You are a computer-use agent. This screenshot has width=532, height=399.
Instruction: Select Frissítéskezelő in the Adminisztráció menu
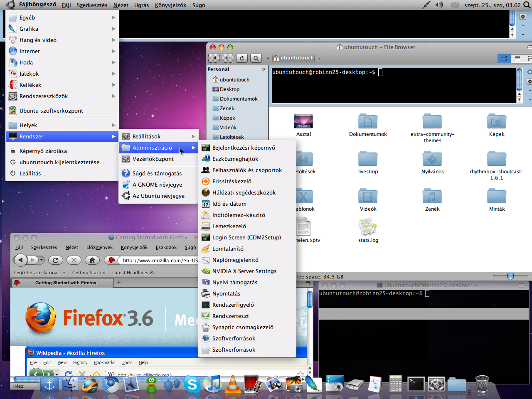point(247,181)
